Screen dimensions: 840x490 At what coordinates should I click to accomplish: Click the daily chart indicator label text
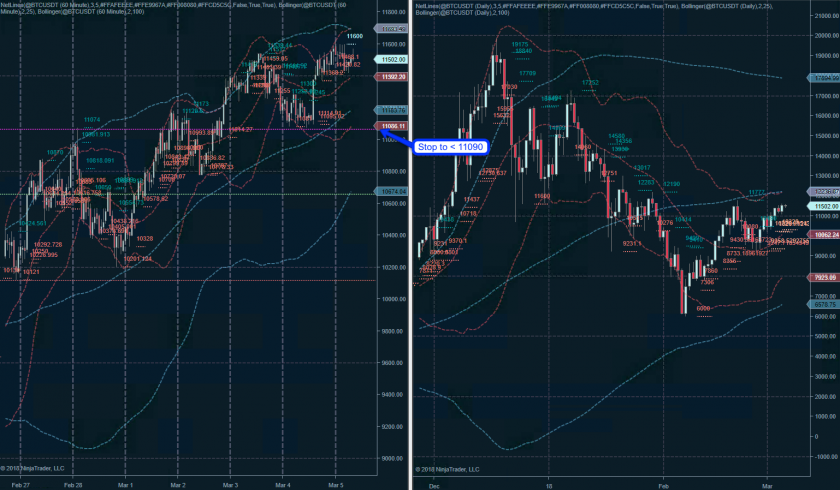(595, 9)
